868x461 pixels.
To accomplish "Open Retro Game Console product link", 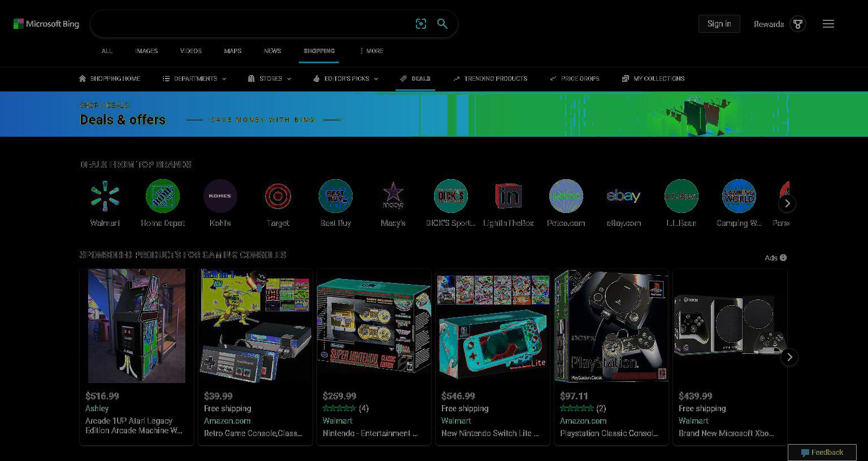I will (x=253, y=433).
